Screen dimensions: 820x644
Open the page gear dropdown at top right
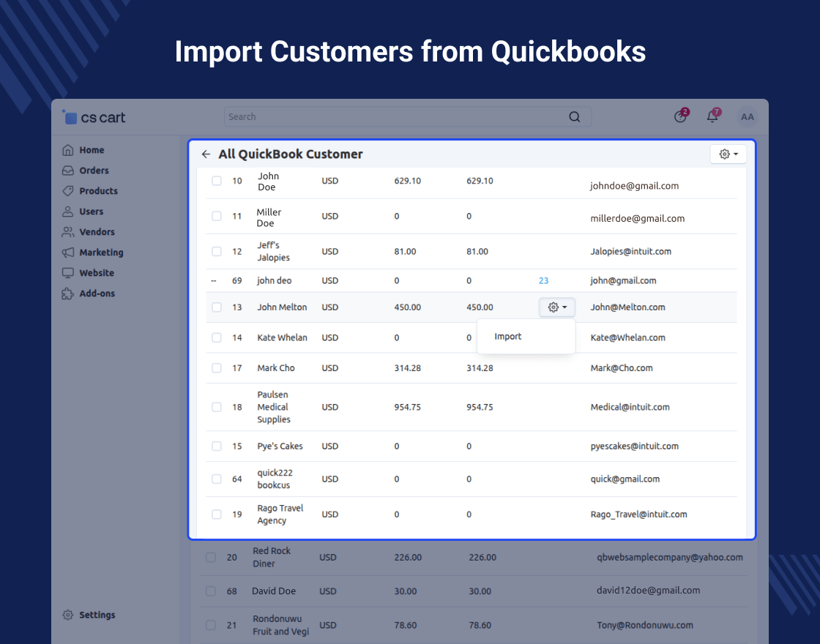728,154
